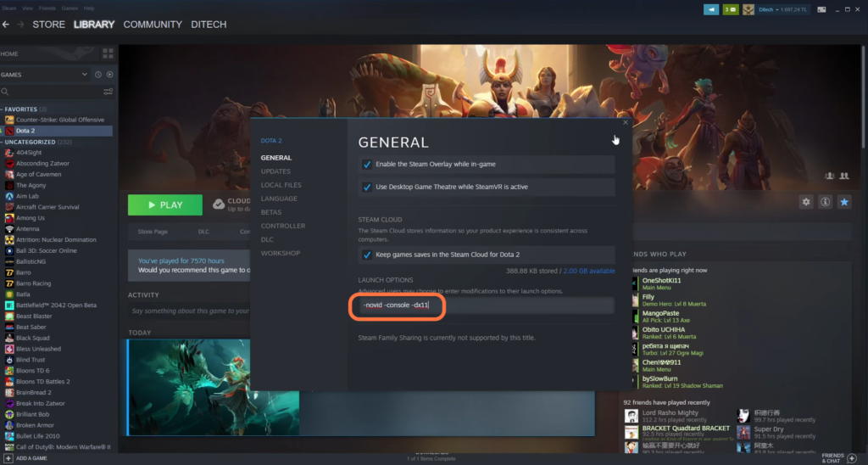Click the activity comment input field
The height and width of the screenshot is (465, 868).
(x=191, y=311)
